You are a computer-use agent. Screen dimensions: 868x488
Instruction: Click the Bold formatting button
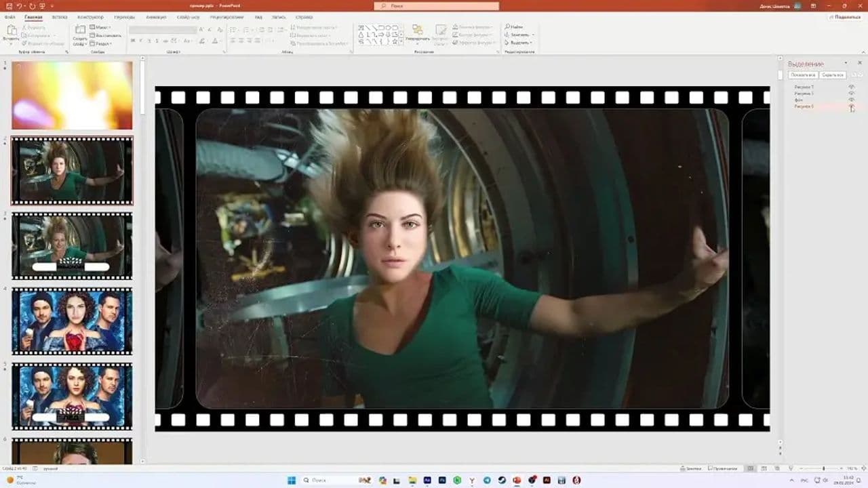pos(132,41)
